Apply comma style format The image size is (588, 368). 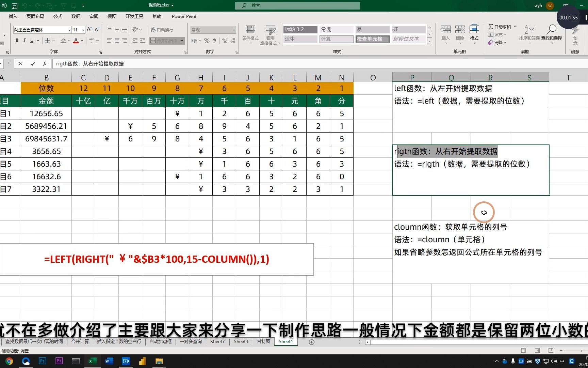(x=214, y=41)
